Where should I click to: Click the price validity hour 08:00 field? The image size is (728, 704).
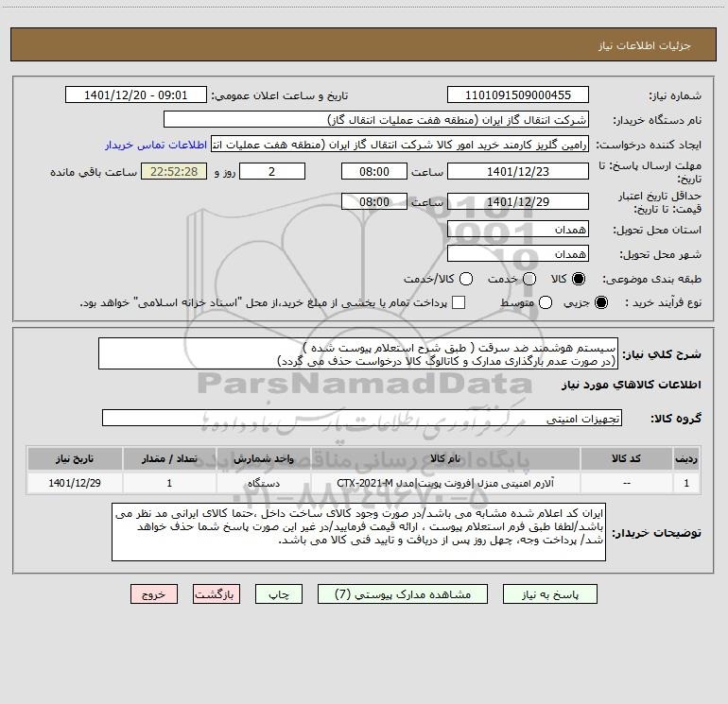pos(374,201)
